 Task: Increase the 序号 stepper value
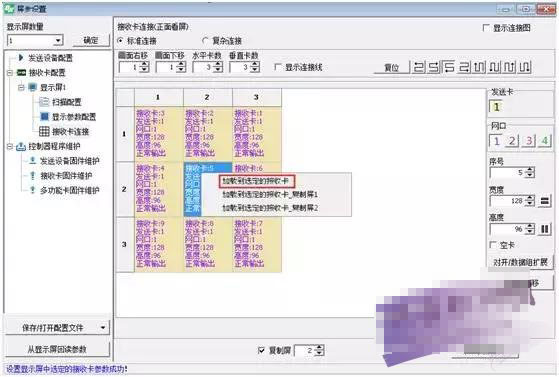[x=530, y=170]
